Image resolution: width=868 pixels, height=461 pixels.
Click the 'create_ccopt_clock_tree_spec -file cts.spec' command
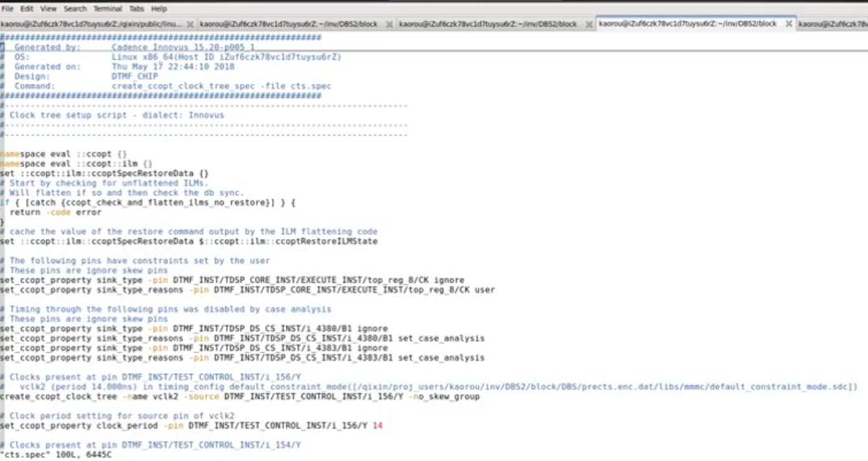[221, 86]
